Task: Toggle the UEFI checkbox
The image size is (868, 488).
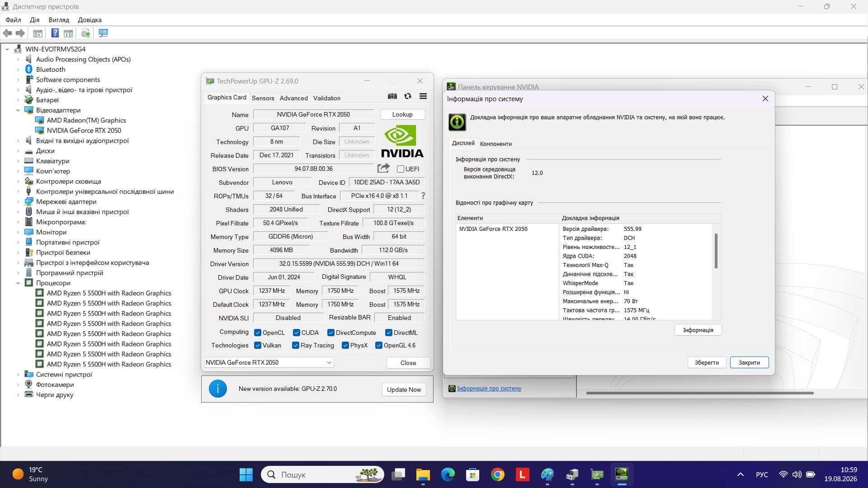Action: click(400, 169)
